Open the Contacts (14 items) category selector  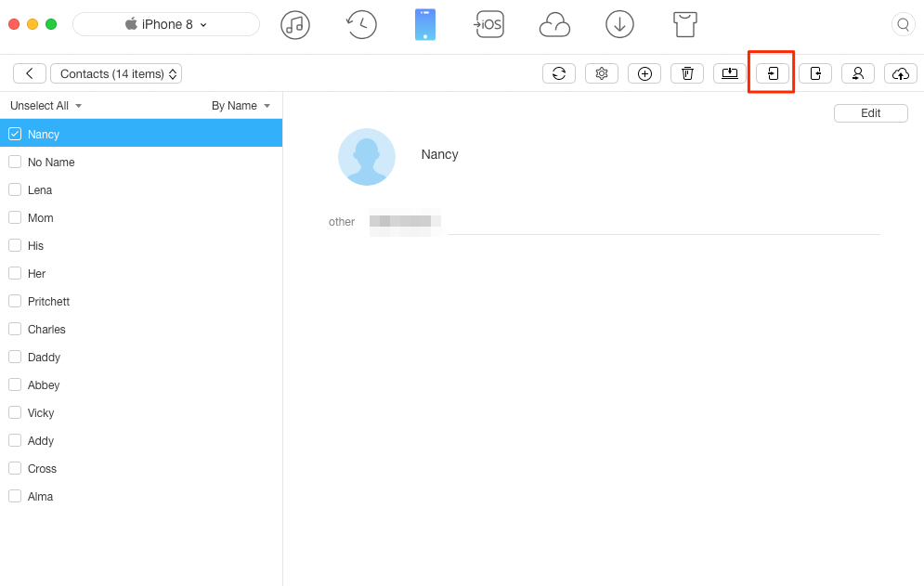coord(116,73)
